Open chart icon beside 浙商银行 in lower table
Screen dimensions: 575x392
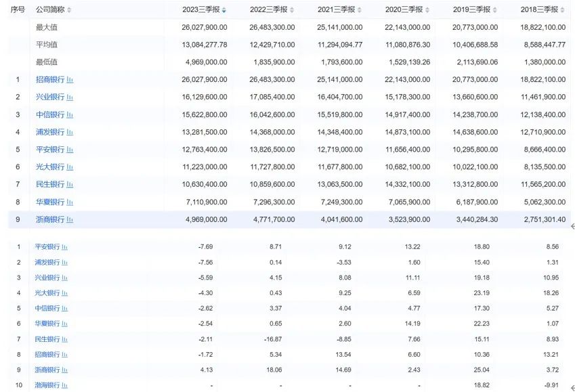click(65, 370)
